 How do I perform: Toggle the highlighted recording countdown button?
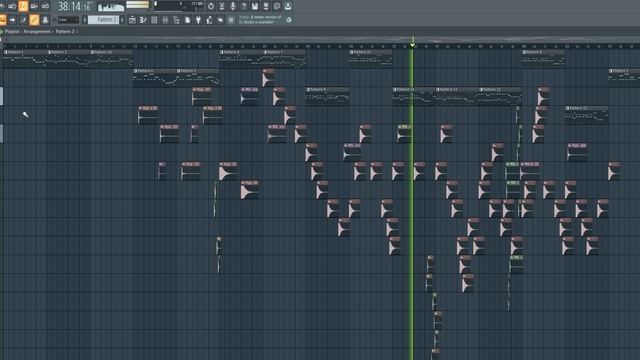coord(23,6)
